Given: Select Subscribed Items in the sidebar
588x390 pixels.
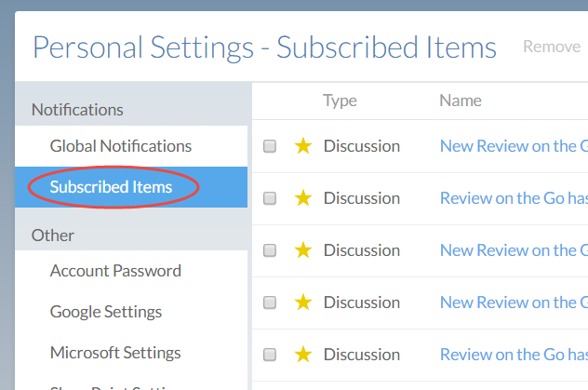Looking at the screenshot, I should 112,187.
